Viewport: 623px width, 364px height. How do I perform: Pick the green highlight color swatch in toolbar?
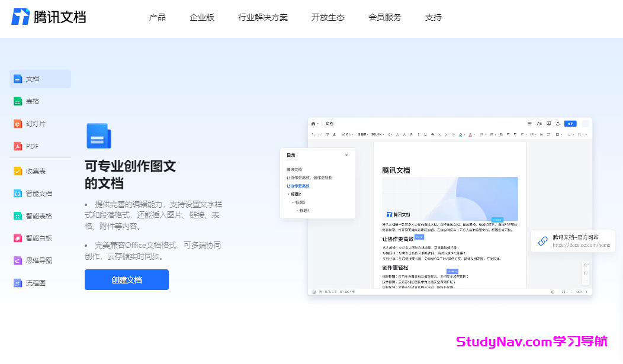point(461,134)
